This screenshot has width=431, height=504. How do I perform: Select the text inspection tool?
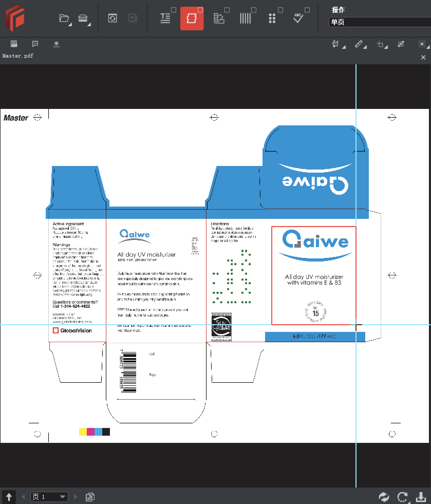tap(166, 18)
